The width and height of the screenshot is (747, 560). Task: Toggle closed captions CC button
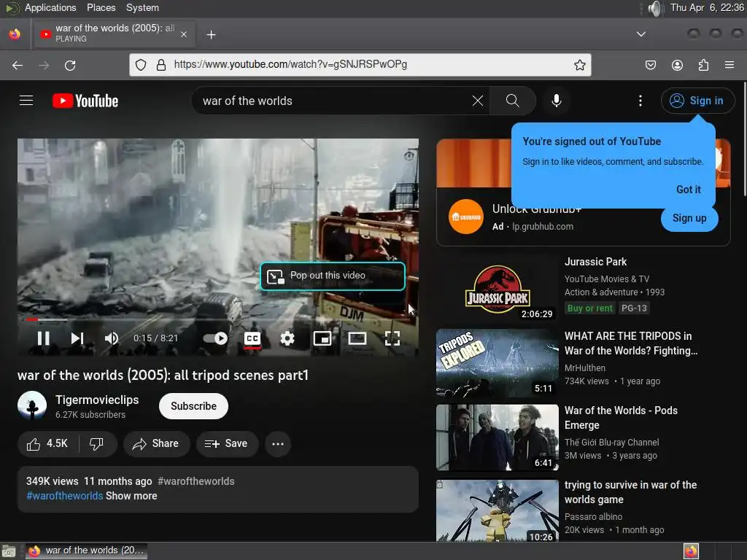click(252, 338)
